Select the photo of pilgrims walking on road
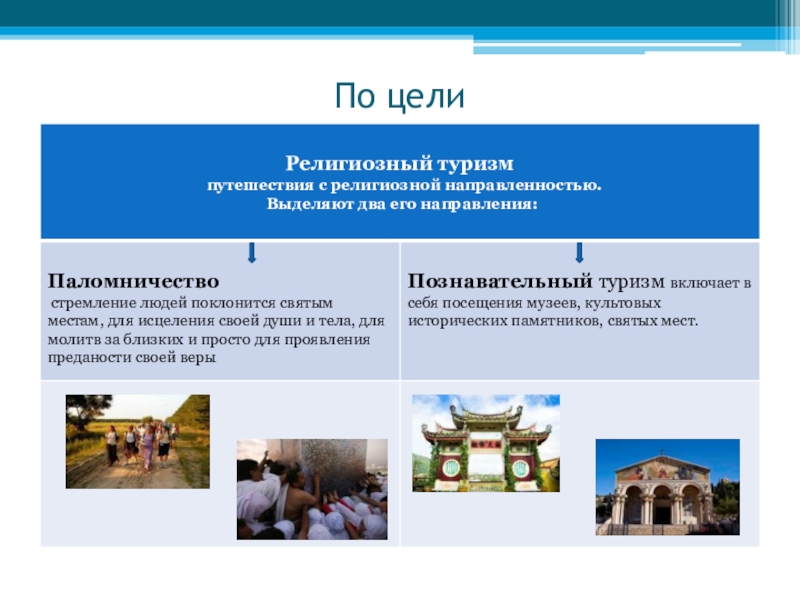The width and height of the screenshot is (800, 600). pyautogui.click(x=138, y=441)
